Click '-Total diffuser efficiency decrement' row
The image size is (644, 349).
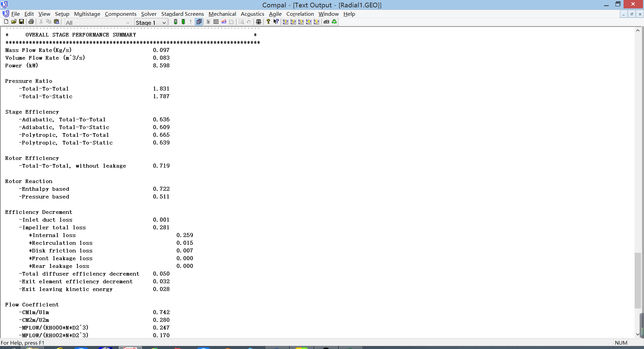[x=79, y=274]
